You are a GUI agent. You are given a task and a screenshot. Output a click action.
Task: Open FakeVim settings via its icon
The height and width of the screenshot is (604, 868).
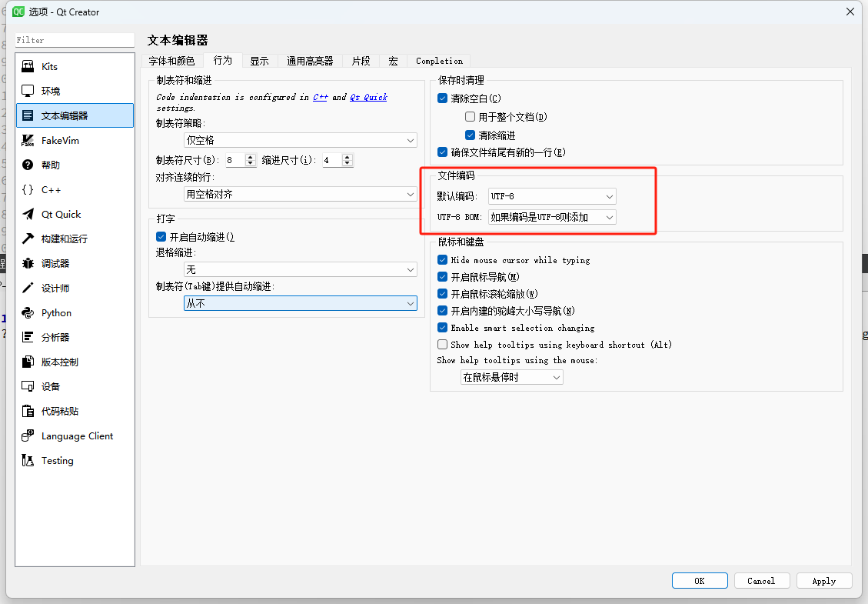(28, 140)
